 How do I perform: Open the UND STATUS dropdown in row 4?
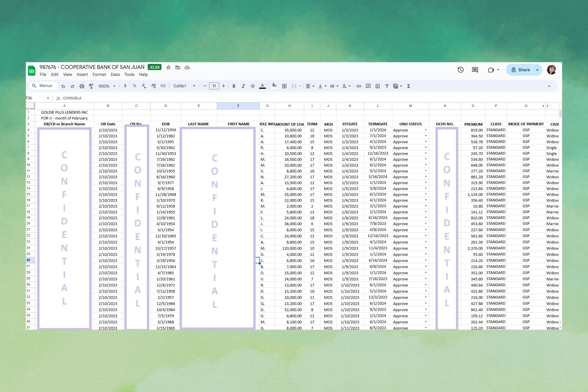point(426,130)
